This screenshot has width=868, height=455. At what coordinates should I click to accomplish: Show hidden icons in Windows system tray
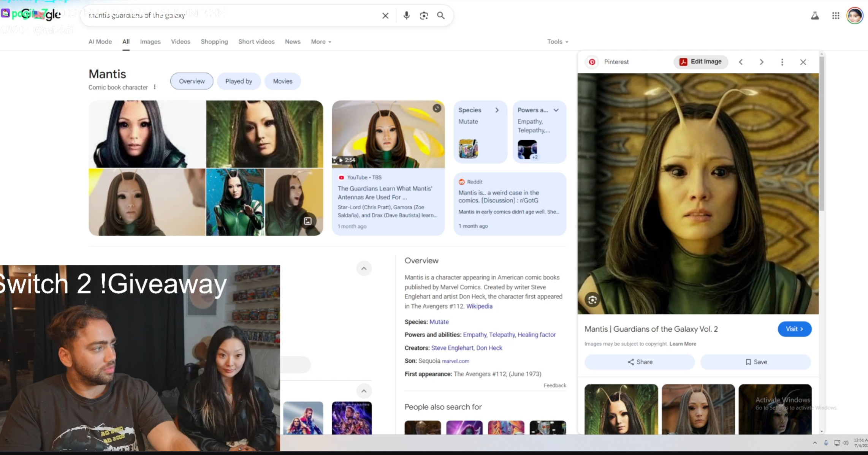click(815, 443)
